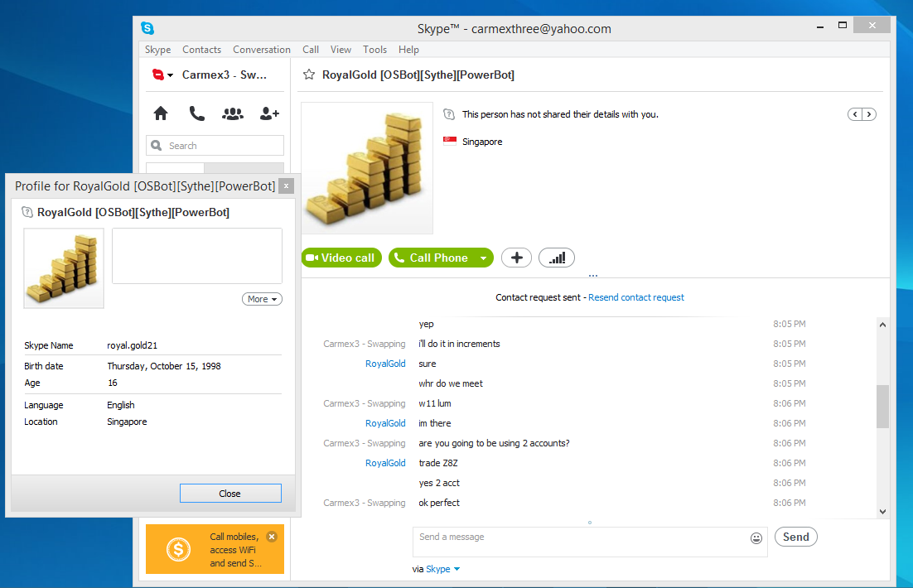Show next profile detail arrow
This screenshot has width=913, height=588.
tap(869, 114)
